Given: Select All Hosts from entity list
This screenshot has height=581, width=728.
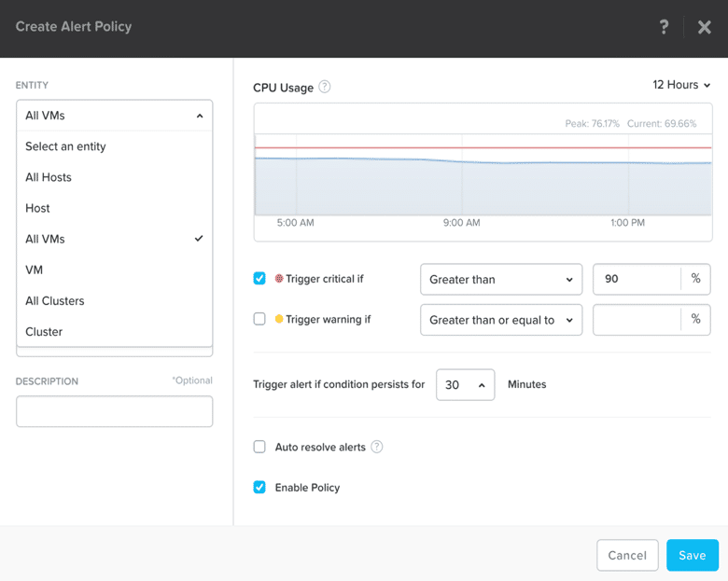Looking at the screenshot, I should pos(49,177).
